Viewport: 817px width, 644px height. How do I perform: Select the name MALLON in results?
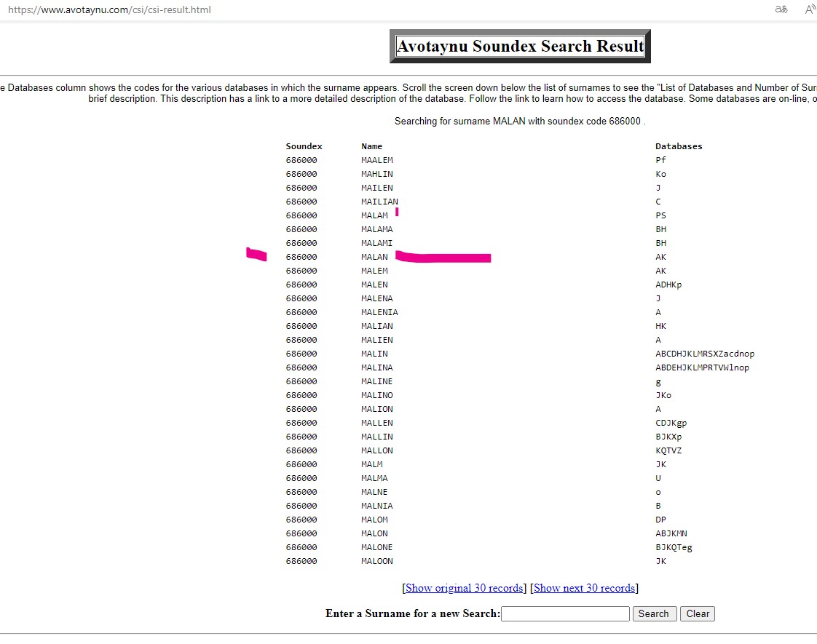tap(376, 450)
